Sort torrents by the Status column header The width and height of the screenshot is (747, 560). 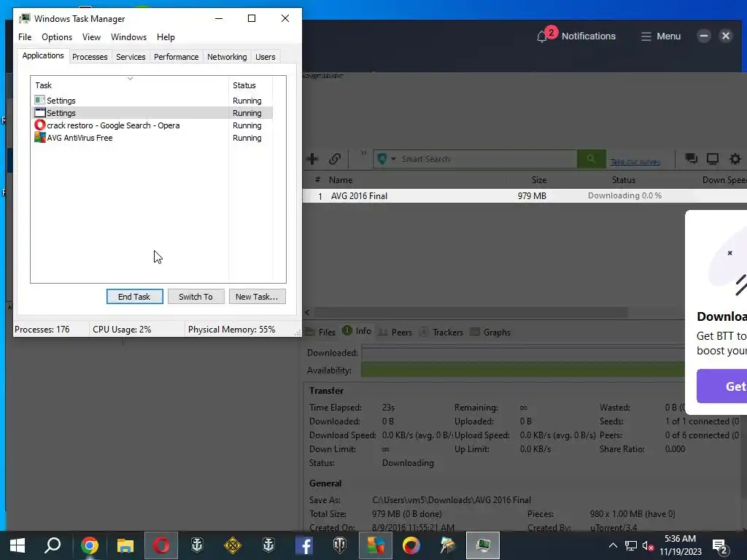[x=624, y=180]
